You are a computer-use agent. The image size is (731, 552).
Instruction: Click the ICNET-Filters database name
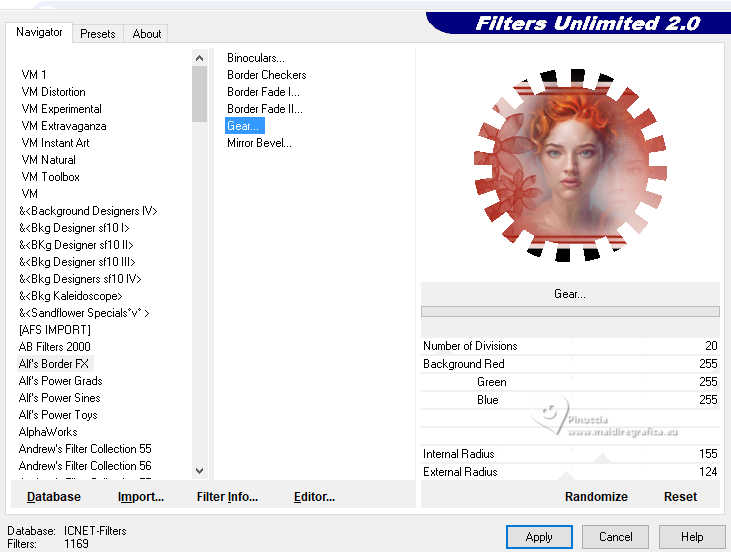[x=95, y=531]
